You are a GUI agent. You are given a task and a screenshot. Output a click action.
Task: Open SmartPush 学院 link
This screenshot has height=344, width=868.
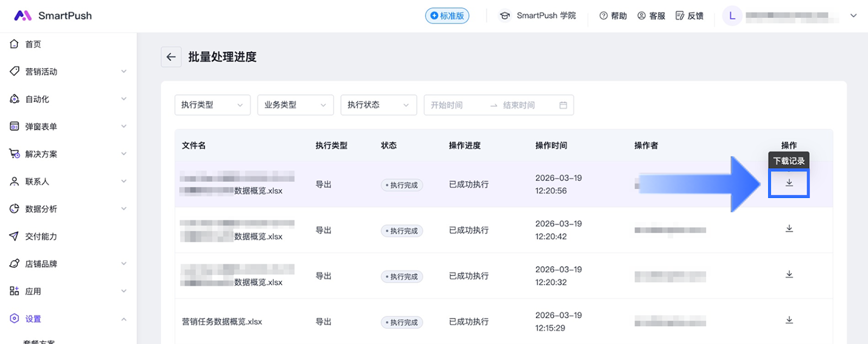coord(538,16)
